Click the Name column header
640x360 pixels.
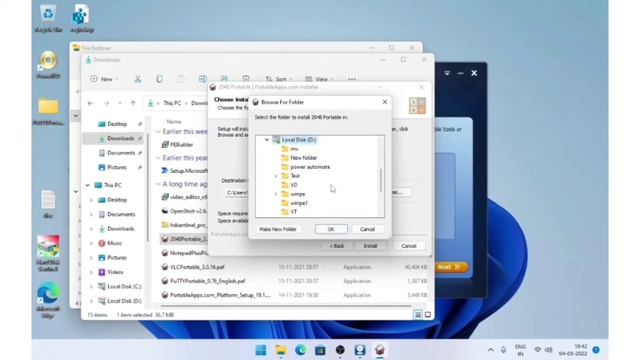(x=173, y=121)
